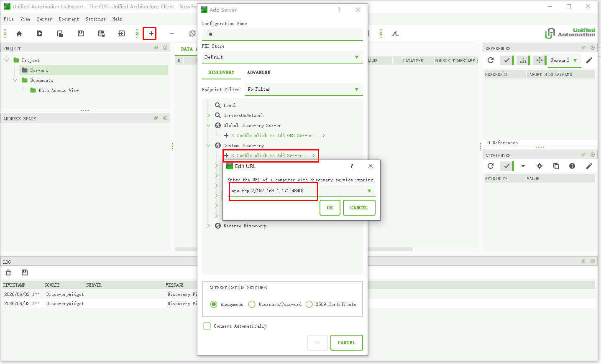
Task: Switch to the Advanced tab
Action: [x=258, y=72]
